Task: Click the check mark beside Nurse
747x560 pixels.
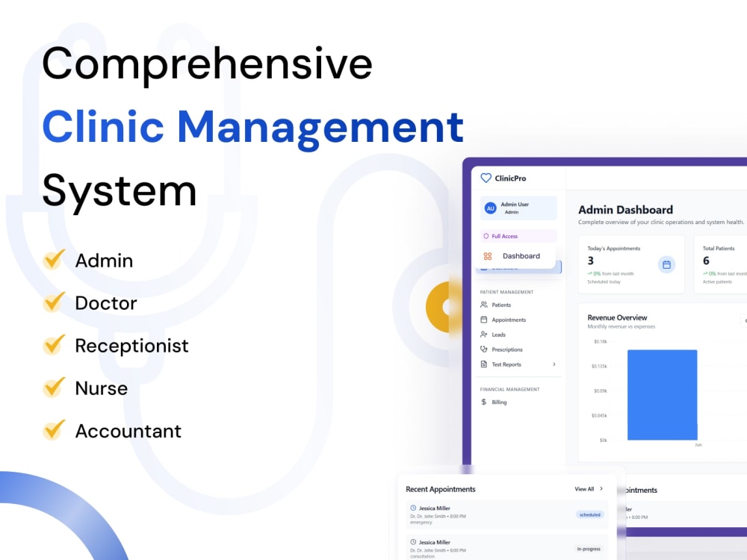Action: tap(54, 387)
